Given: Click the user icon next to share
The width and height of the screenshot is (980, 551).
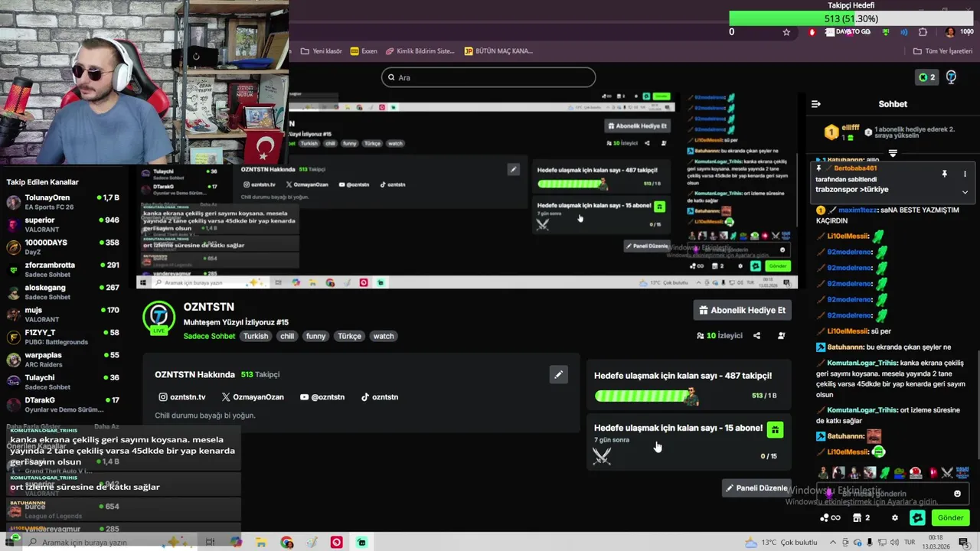Looking at the screenshot, I should pos(781,336).
